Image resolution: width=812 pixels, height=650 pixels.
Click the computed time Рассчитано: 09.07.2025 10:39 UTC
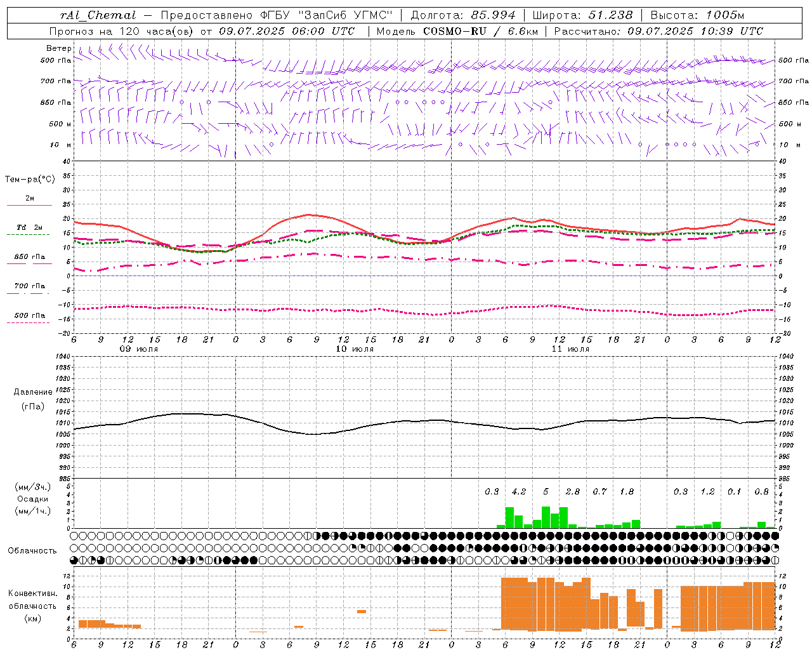pyautogui.click(x=658, y=31)
